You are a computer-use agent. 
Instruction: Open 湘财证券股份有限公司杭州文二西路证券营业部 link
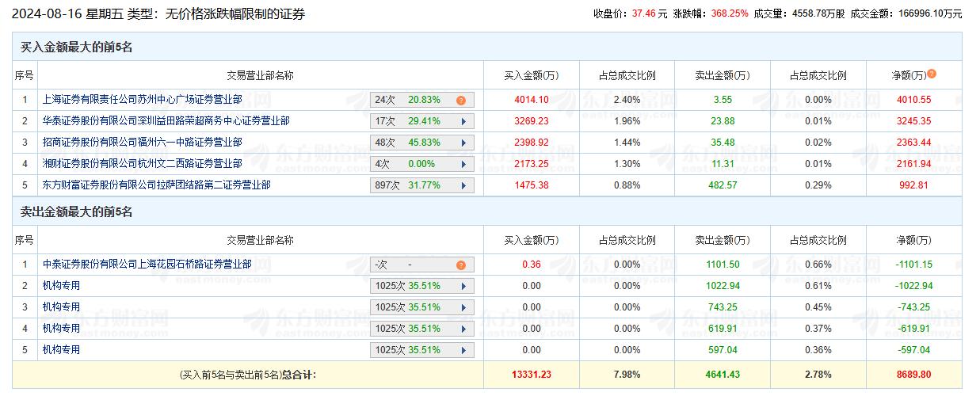click(x=142, y=163)
